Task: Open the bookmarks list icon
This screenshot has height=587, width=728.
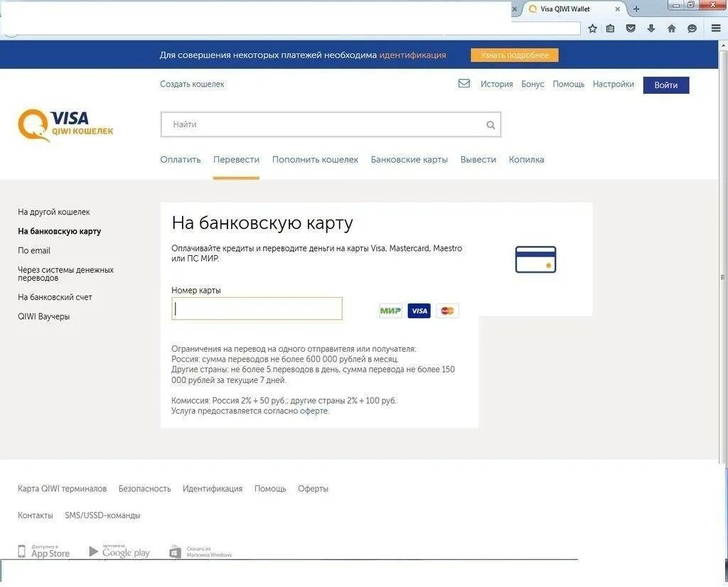Action: point(611,28)
